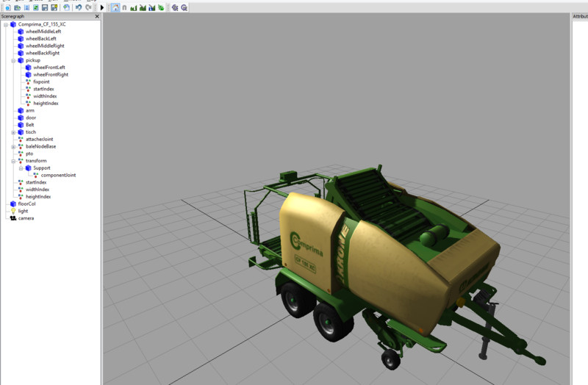
Task: Click the blue cube icon beside Belt
Action: (x=21, y=125)
